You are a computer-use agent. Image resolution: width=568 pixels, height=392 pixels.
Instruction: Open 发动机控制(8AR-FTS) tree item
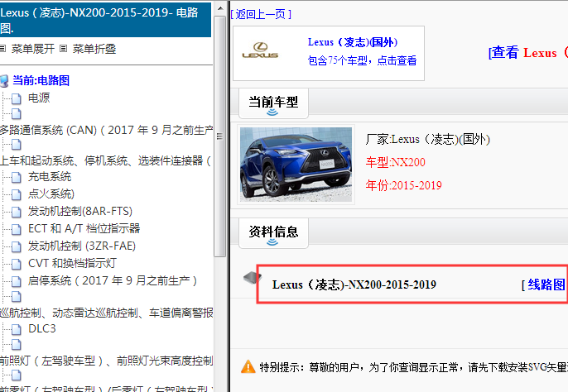click(80, 212)
